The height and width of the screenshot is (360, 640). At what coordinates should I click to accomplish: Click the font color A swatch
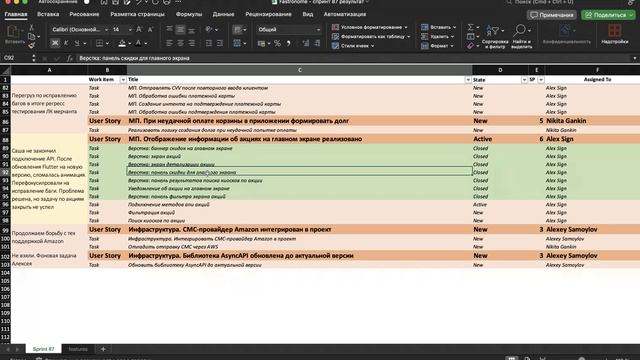pos(138,43)
